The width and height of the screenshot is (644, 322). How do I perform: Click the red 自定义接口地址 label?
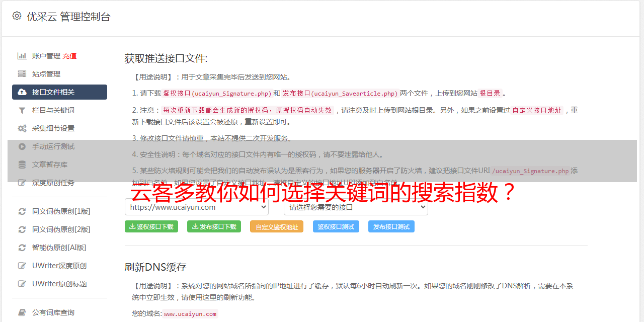click(537, 110)
